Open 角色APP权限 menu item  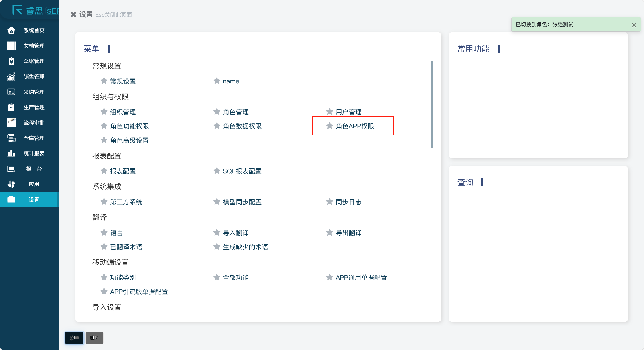coord(355,126)
